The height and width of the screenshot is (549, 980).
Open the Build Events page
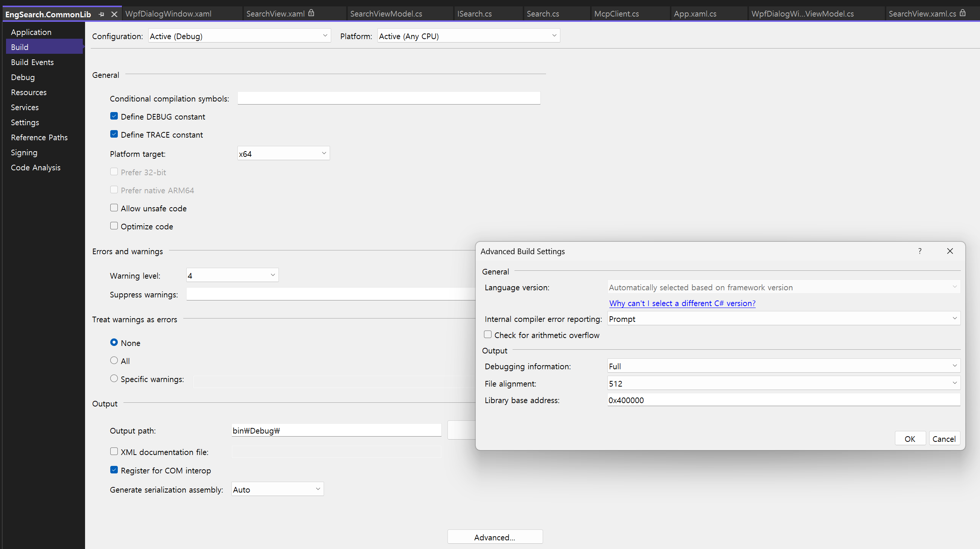point(32,62)
